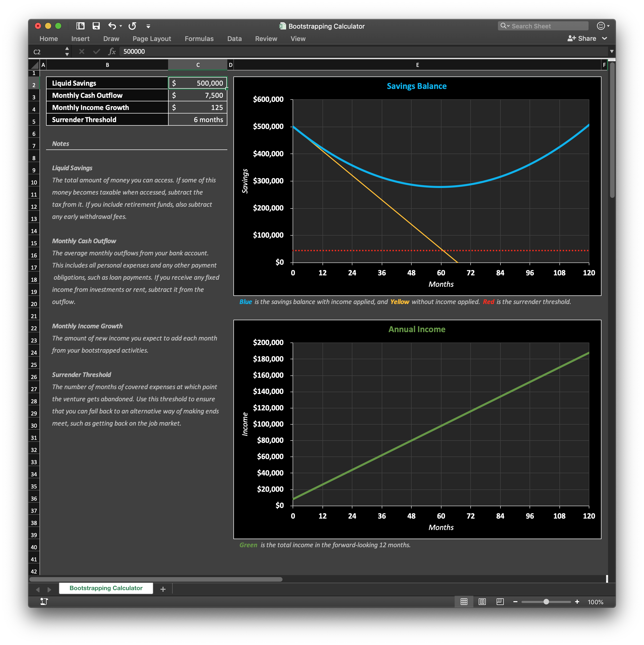Switch to Page Layout view in status bar
Screen dimensions: 644x645
[x=482, y=602]
